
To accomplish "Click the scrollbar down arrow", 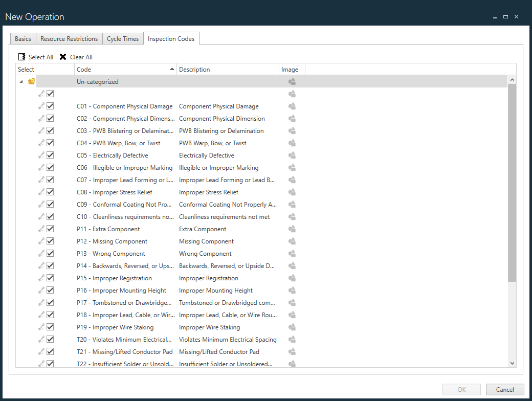I will (512, 362).
